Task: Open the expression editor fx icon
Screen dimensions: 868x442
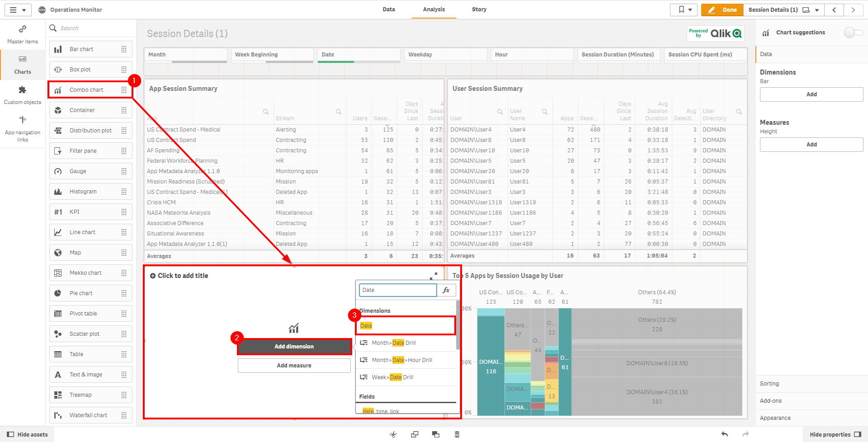Action: [x=446, y=290]
